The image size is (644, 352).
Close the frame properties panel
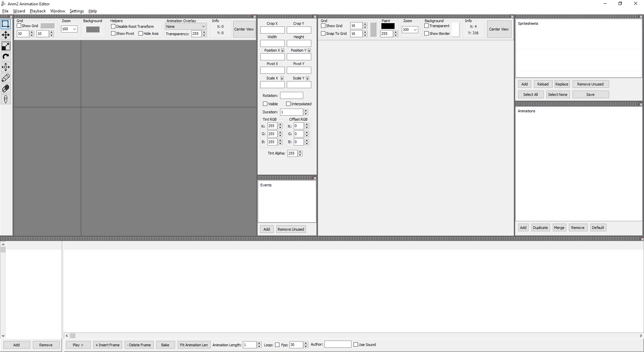[x=315, y=17]
